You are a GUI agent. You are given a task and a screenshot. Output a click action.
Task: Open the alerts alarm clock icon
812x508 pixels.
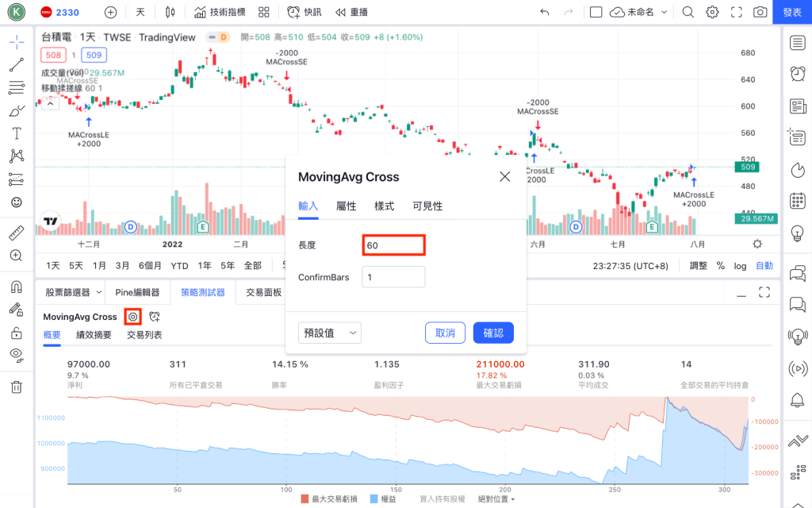[x=798, y=74]
